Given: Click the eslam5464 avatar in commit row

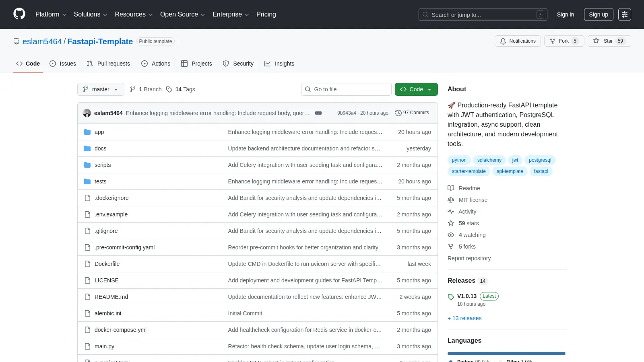Looking at the screenshot, I should tap(87, 113).
